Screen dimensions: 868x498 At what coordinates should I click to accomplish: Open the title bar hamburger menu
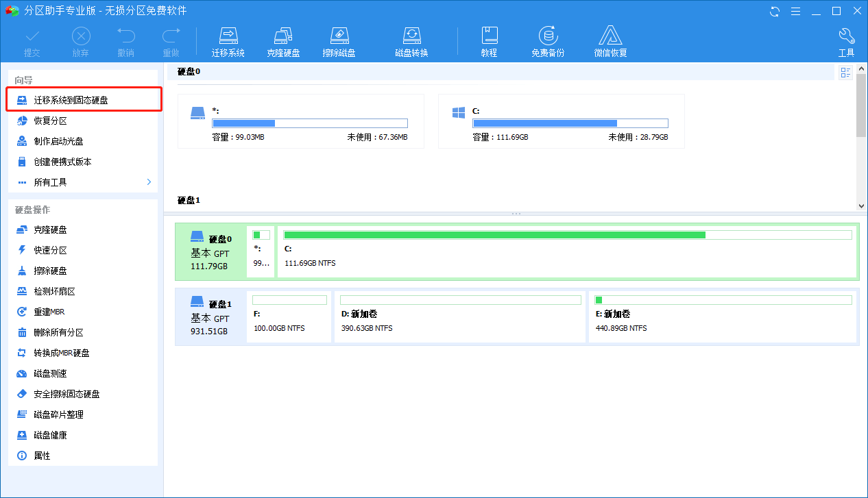[x=795, y=11]
